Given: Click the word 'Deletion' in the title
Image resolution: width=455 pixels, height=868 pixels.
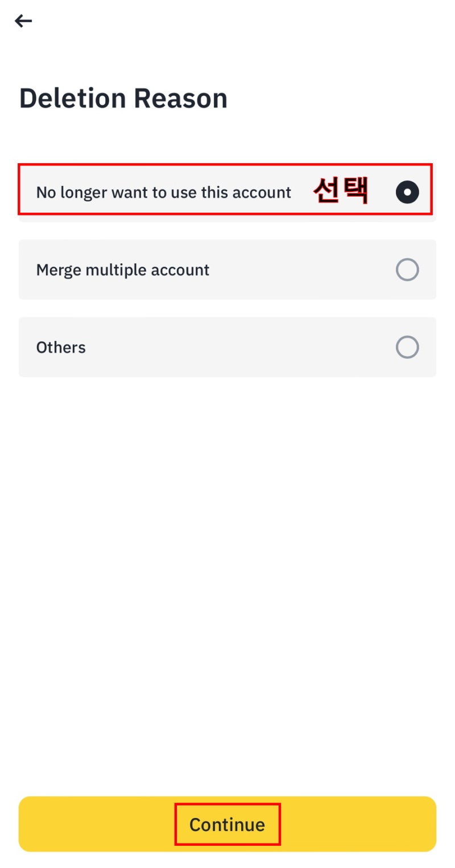Looking at the screenshot, I should click(72, 98).
